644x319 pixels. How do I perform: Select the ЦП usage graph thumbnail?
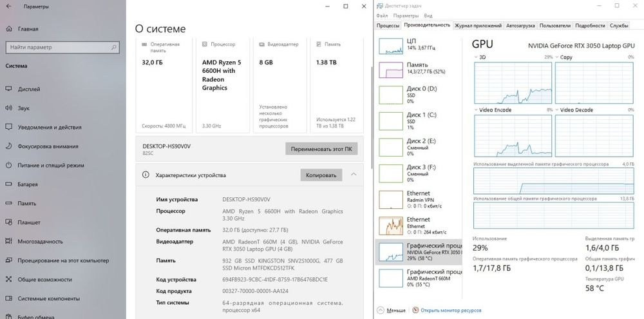click(391, 46)
